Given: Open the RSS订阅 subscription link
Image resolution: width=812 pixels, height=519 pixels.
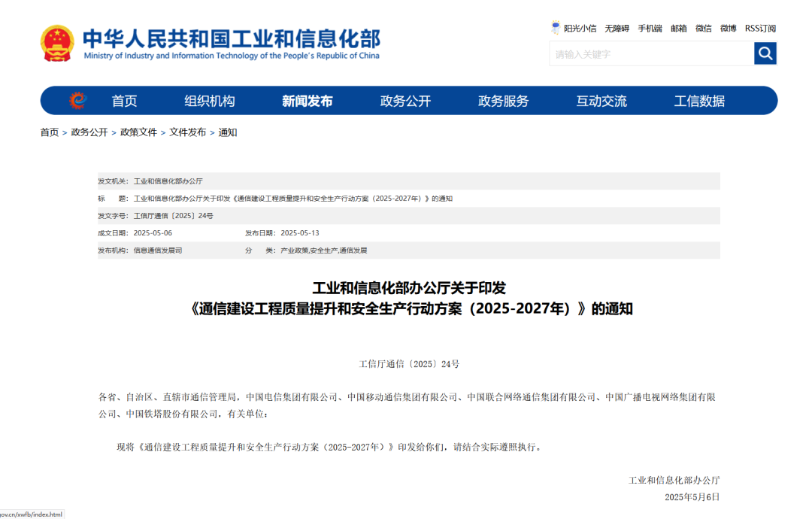Looking at the screenshot, I should [760, 29].
